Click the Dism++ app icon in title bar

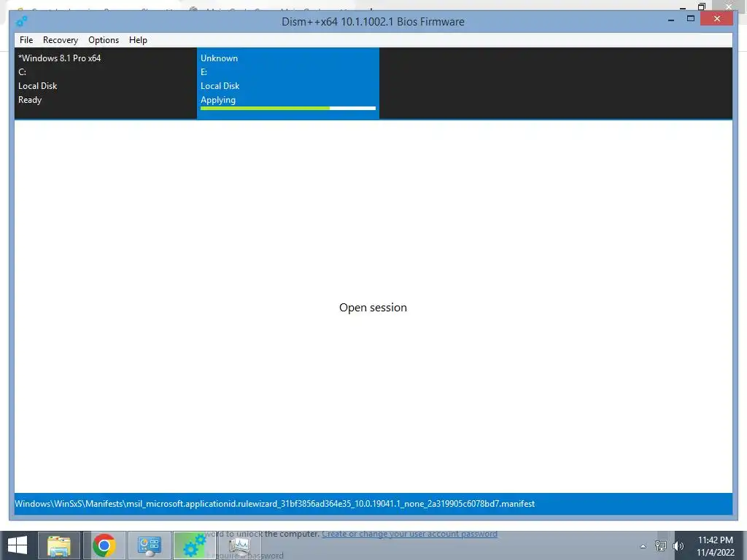(x=21, y=21)
